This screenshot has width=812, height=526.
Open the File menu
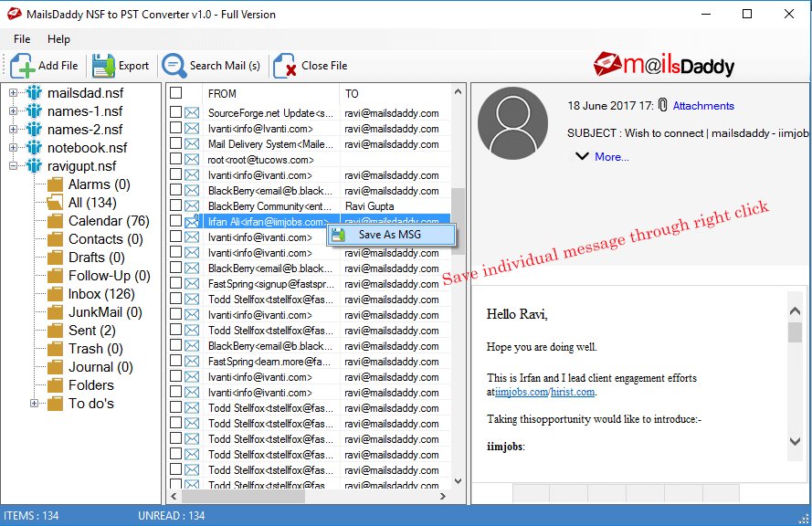pos(22,39)
